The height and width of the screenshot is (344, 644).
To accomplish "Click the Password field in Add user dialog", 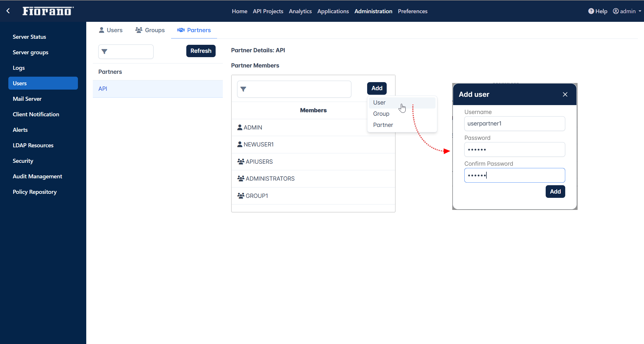I will [515, 149].
